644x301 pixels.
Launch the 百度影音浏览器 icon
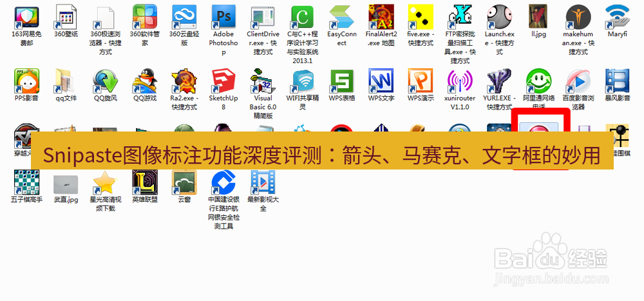click(579, 81)
